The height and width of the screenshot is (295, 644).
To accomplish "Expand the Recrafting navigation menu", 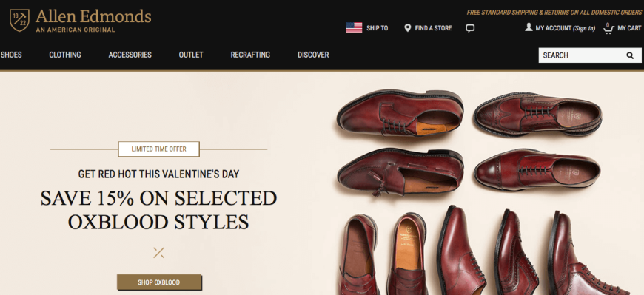I will [x=250, y=55].
